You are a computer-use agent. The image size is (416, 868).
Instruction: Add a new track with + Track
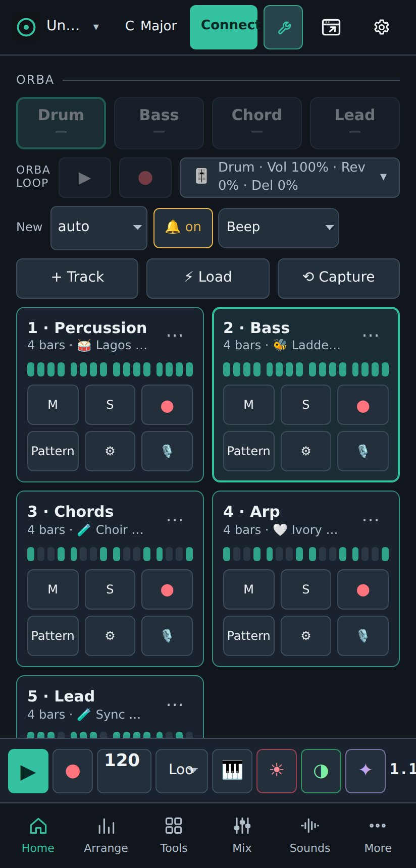(77, 279)
